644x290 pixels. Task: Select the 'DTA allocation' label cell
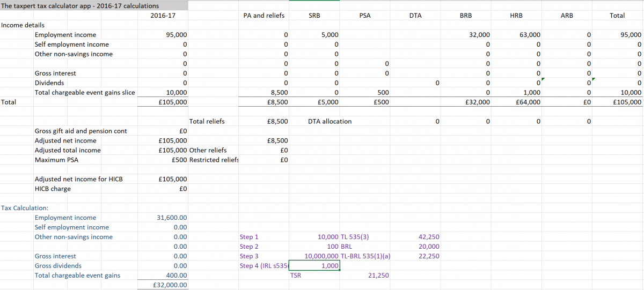(x=330, y=122)
